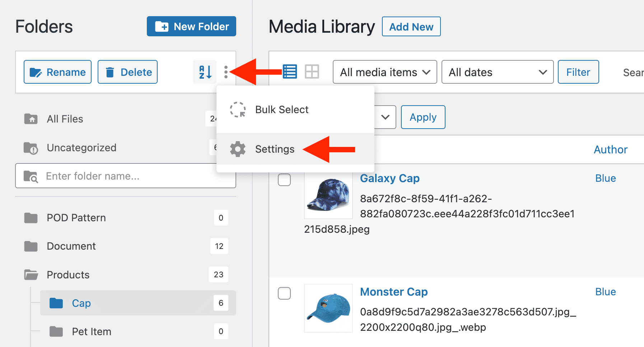644x347 pixels.
Task: Switch to grid view layout
Action: tap(312, 71)
